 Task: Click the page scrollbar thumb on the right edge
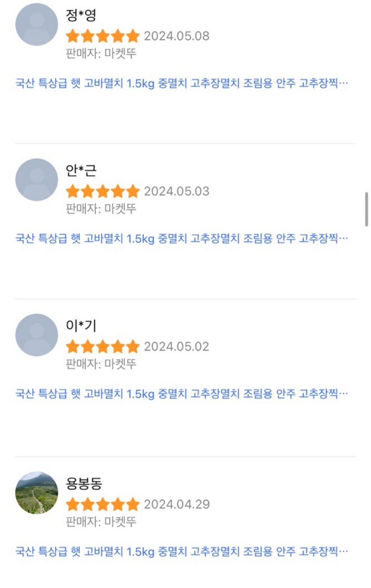coord(366,209)
